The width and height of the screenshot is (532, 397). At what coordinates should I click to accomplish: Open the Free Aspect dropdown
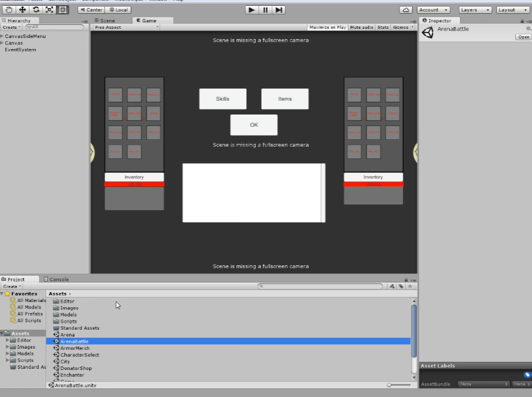125,27
